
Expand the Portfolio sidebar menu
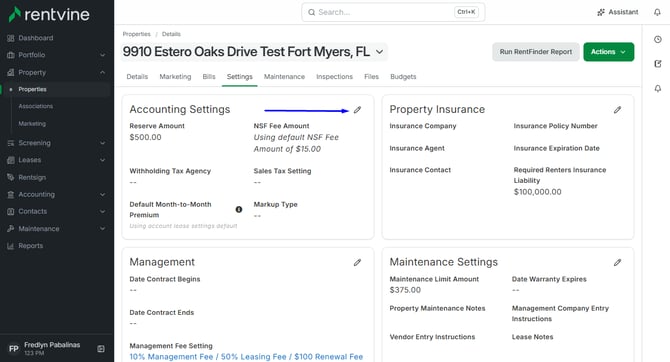(x=103, y=55)
